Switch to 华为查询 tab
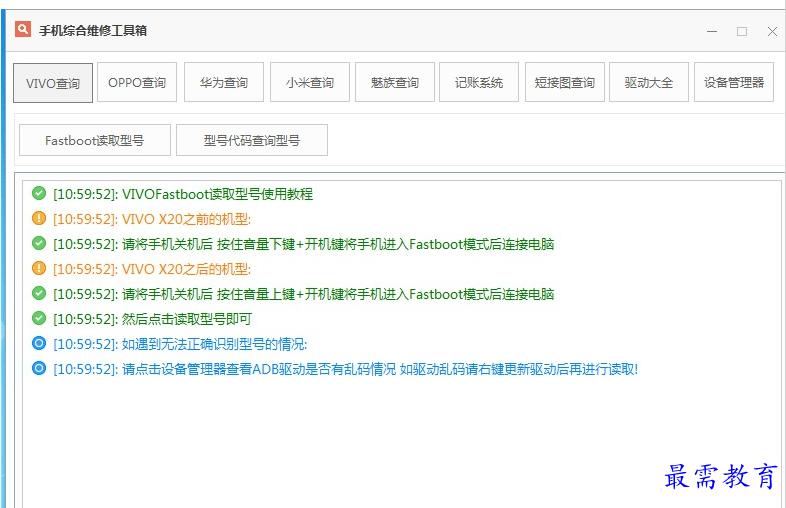Screen dimensions: 786x508 click(x=224, y=82)
